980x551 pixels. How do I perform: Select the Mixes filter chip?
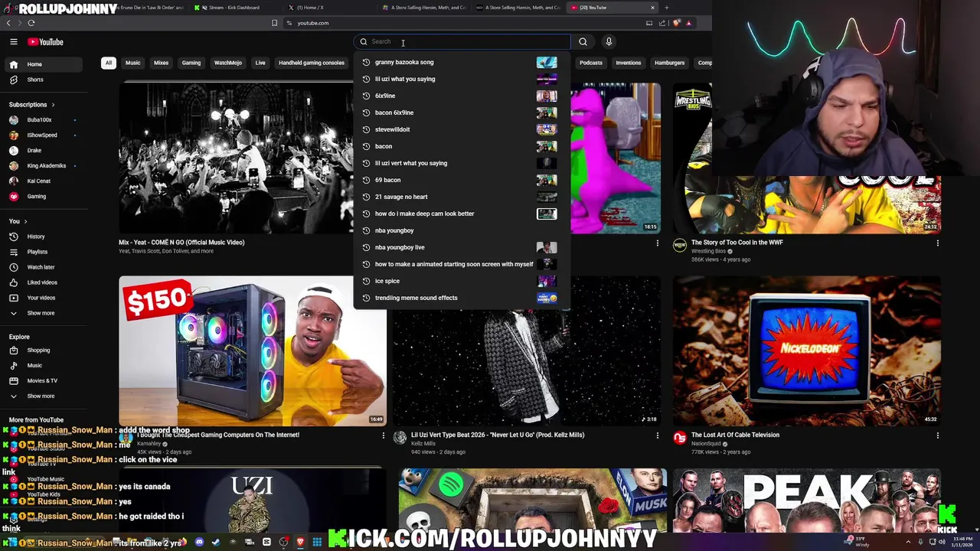pos(161,63)
